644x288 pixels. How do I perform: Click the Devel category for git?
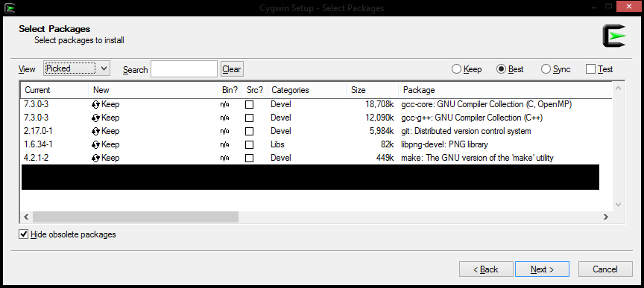click(280, 131)
